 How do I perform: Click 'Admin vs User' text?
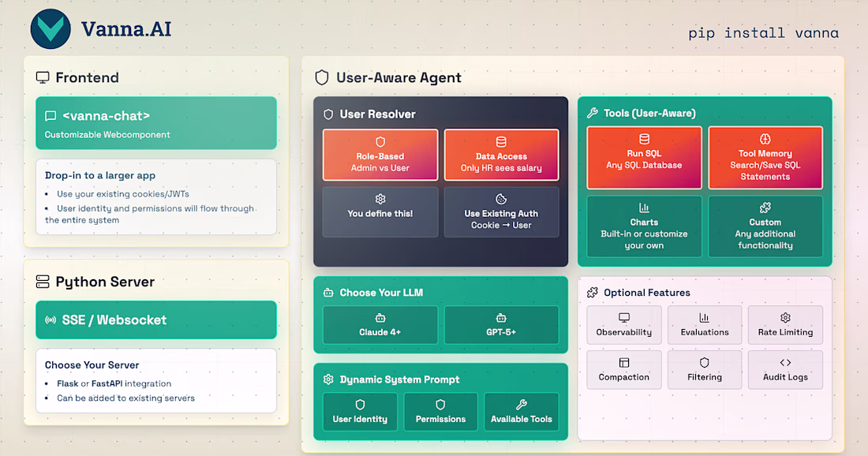point(380,168)
